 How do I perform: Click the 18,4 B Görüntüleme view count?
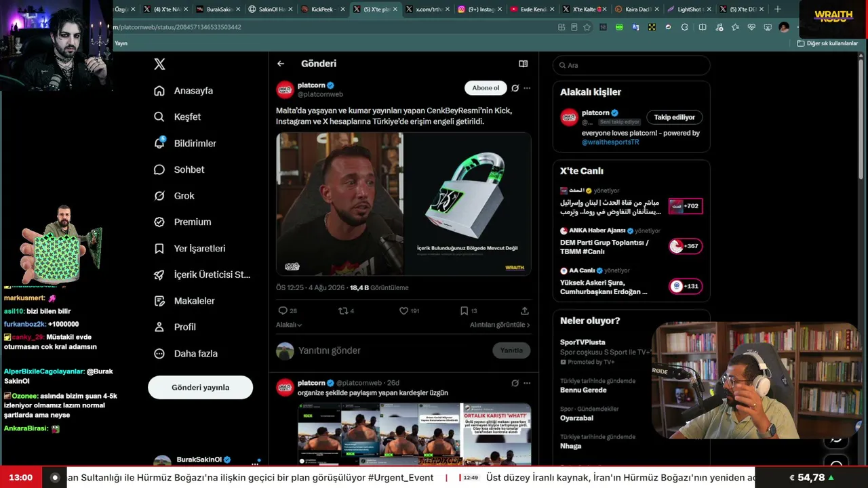point(379,287)
